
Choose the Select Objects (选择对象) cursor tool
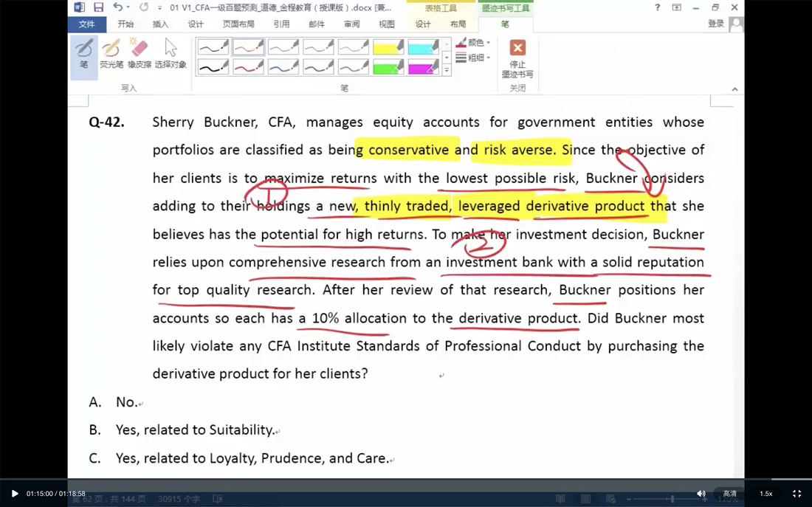(x=171, y=54)
